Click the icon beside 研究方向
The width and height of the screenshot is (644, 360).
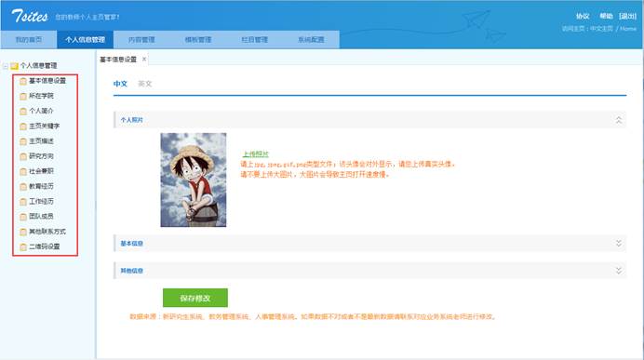pyautogui.click(x=23, y=156)
